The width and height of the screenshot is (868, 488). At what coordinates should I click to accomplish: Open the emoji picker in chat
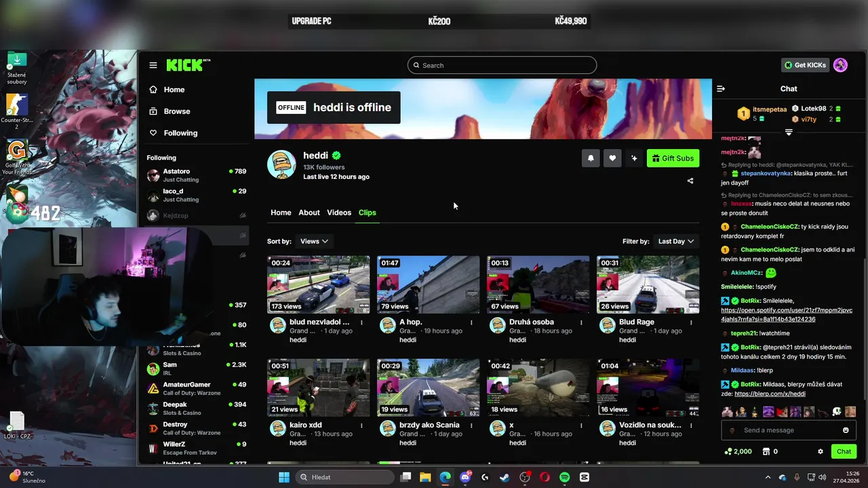pos(846,430)
